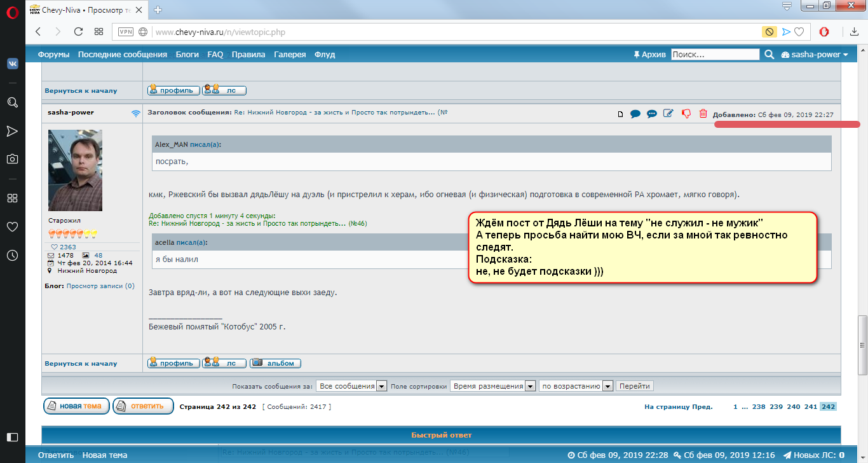Image resolution: width=868 pixels, height=463 pixels.
Task: Open the Галерея menu item
Action: pyautogui.click(x=290, y=55)
